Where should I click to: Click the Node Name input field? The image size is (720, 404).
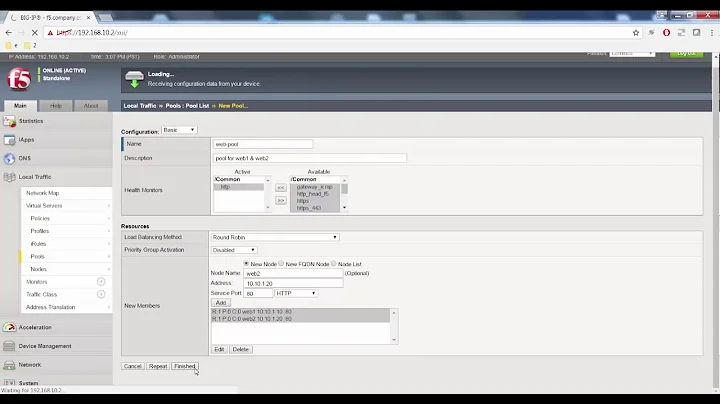coord(293,273)
